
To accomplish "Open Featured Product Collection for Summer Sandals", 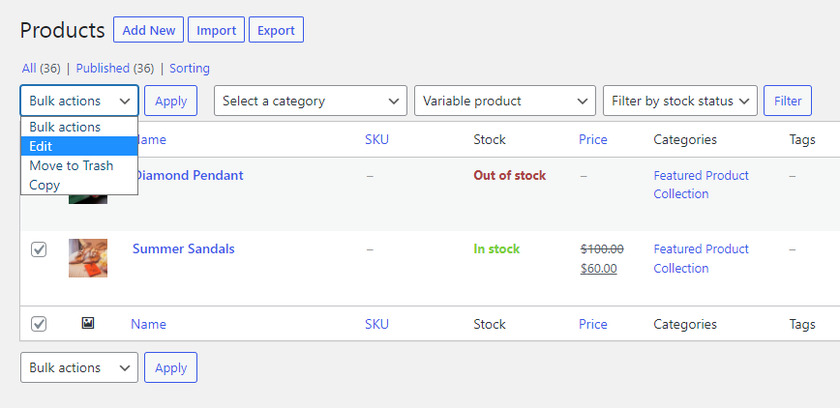I will pos(701,259).
